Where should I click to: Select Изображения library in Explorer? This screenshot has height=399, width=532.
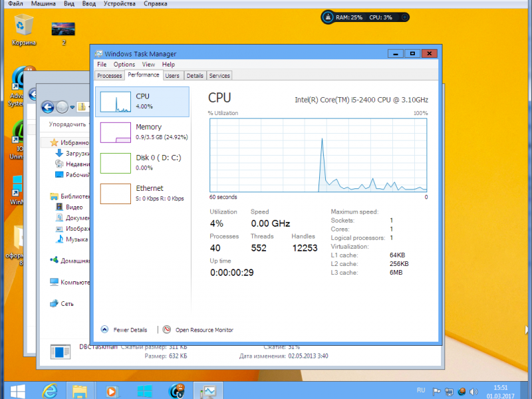pos(72,229)
